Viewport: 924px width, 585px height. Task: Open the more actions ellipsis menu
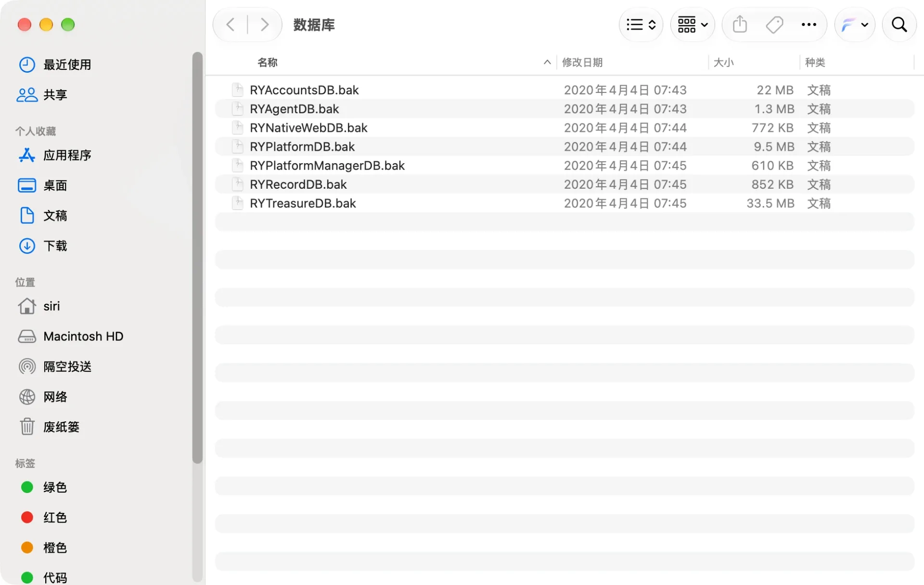(808, 25)
